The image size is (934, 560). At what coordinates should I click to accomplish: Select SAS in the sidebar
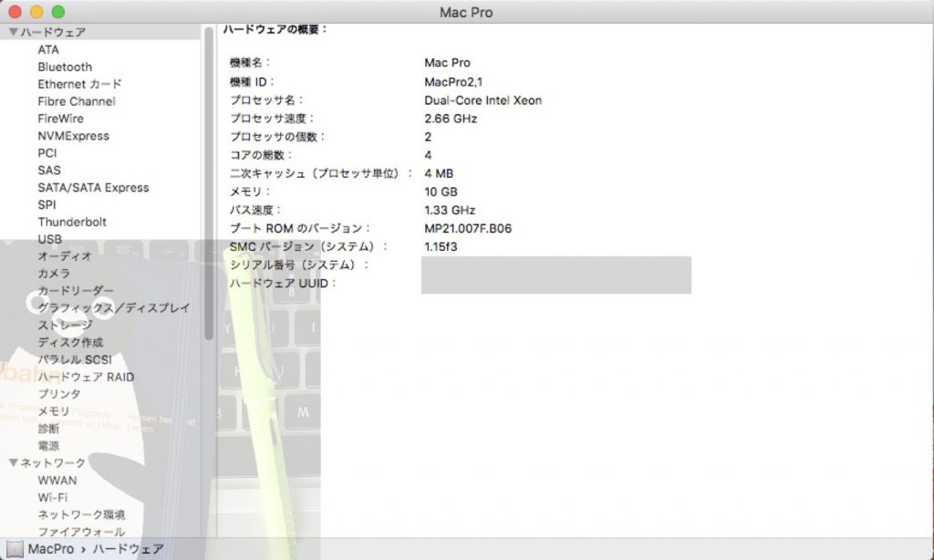coord(49,171)
